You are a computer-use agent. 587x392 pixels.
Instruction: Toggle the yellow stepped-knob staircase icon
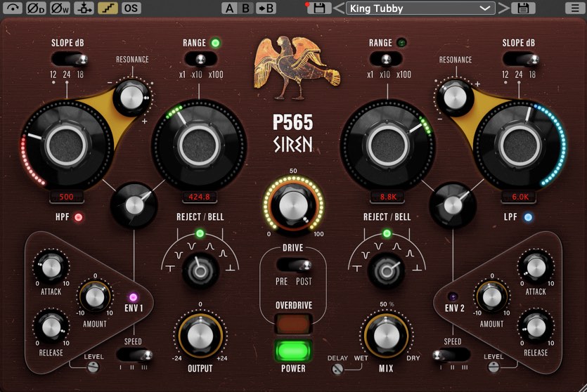pyautogui.click(x=108, y=8)
